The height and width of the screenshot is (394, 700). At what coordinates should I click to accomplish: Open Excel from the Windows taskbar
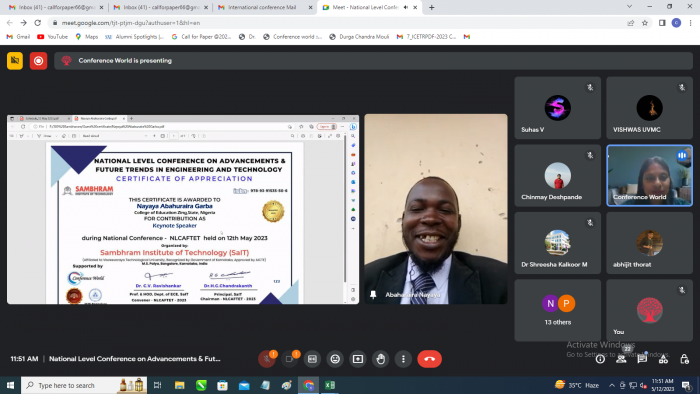[x=330, y=385]
